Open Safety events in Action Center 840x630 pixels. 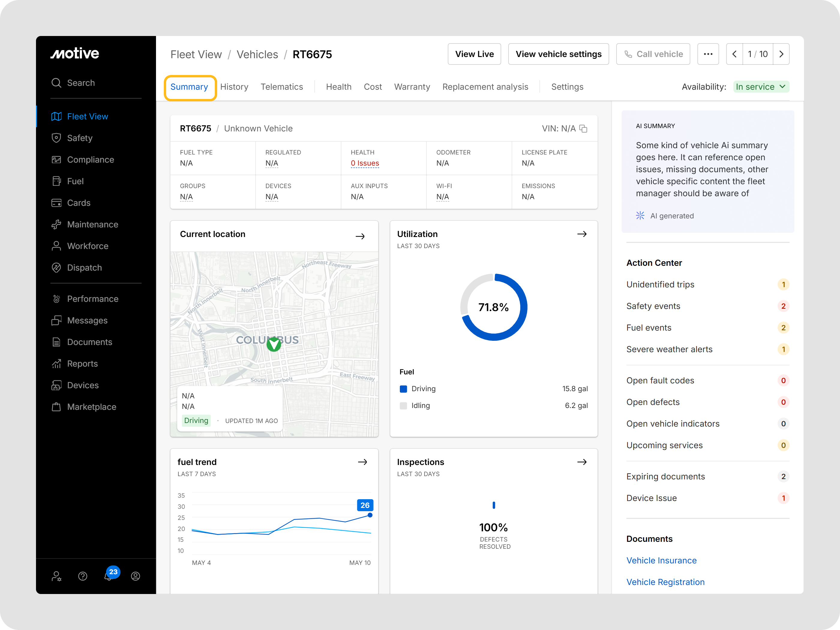(x=708, y=306)
